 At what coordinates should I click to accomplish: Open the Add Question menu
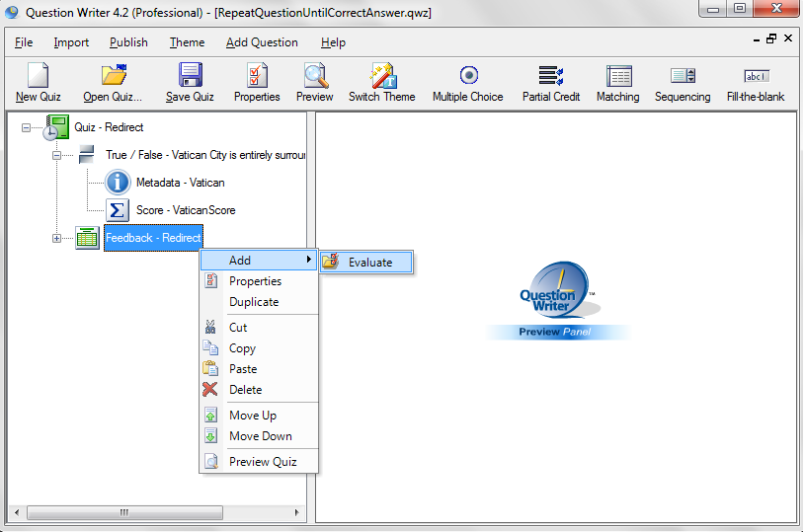tap(262, 42)
